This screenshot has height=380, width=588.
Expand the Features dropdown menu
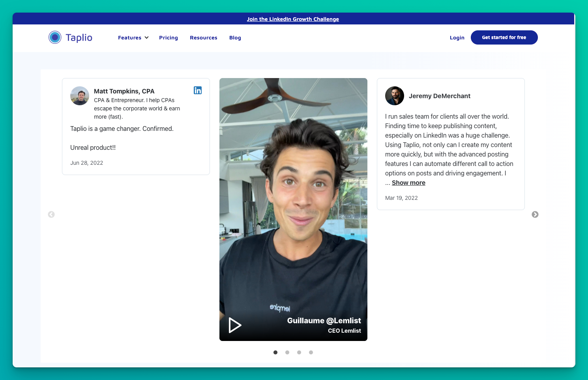point(133,38)
